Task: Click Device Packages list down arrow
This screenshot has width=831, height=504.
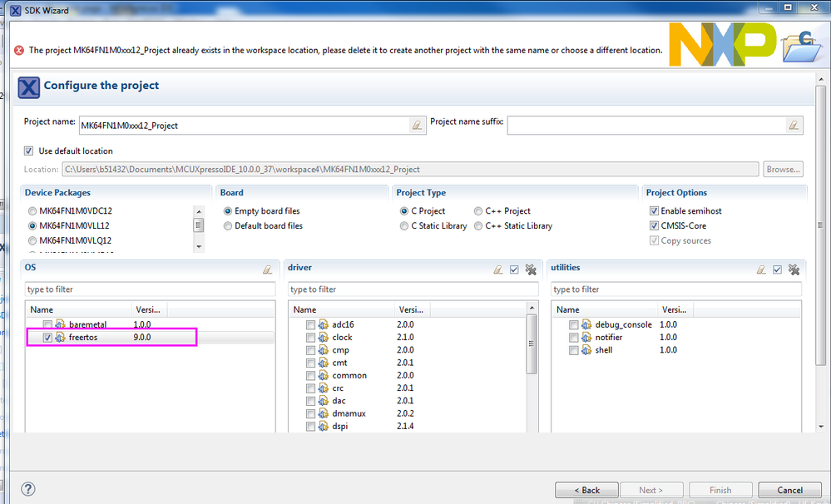Action: (199, 246)
